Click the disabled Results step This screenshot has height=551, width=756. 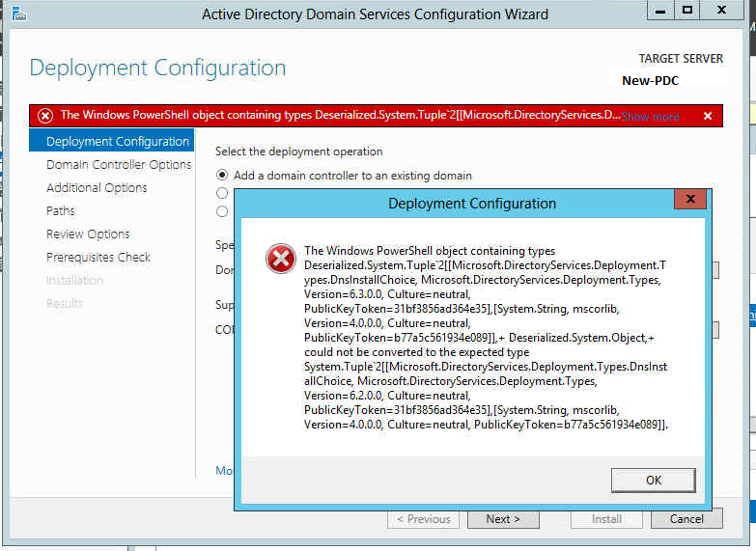click(x=65, y=303)
